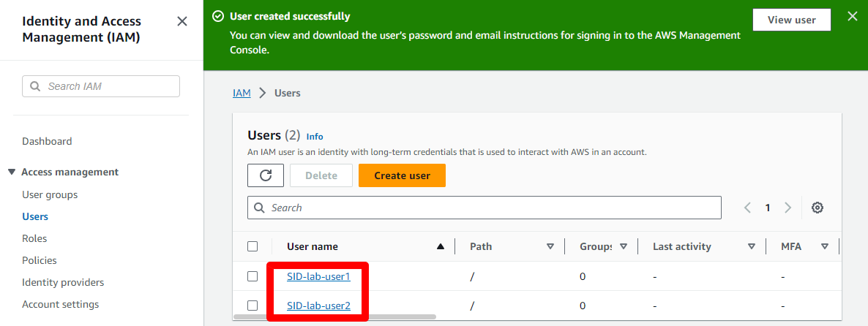Click IAM breadcrumb link
868x326 pixels.
pos(242,93)
